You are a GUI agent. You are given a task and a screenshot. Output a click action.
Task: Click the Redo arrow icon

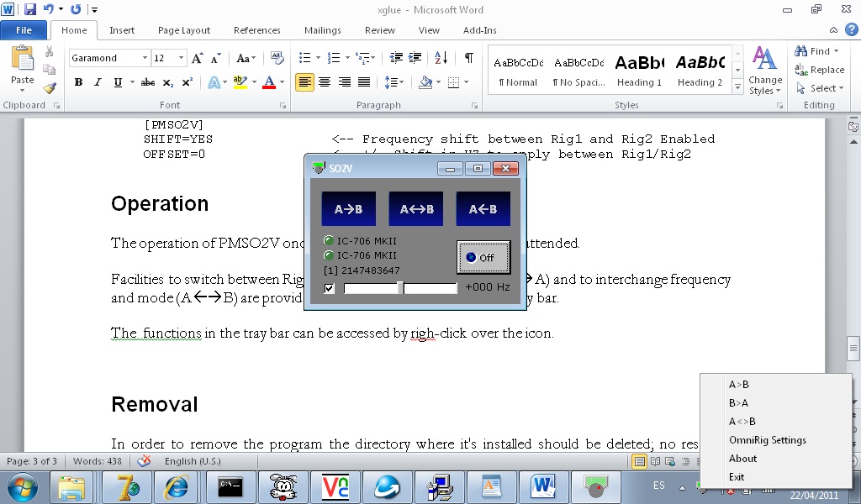tap(76, 9)
